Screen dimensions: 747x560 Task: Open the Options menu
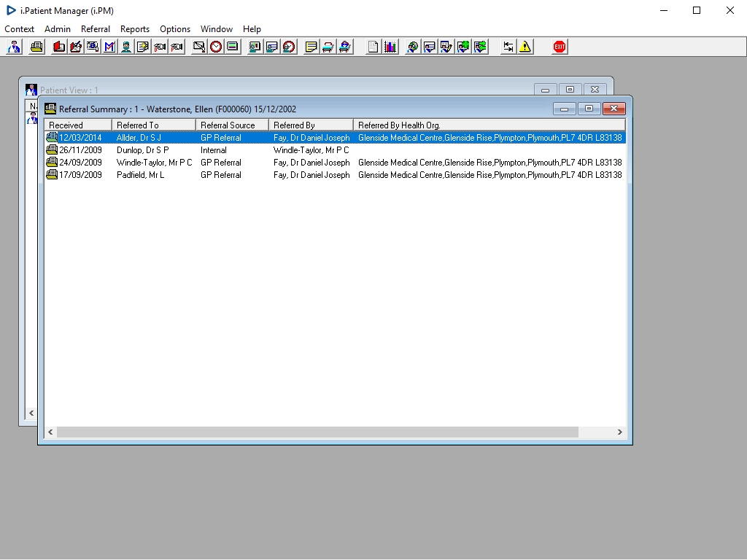(175, 29)
